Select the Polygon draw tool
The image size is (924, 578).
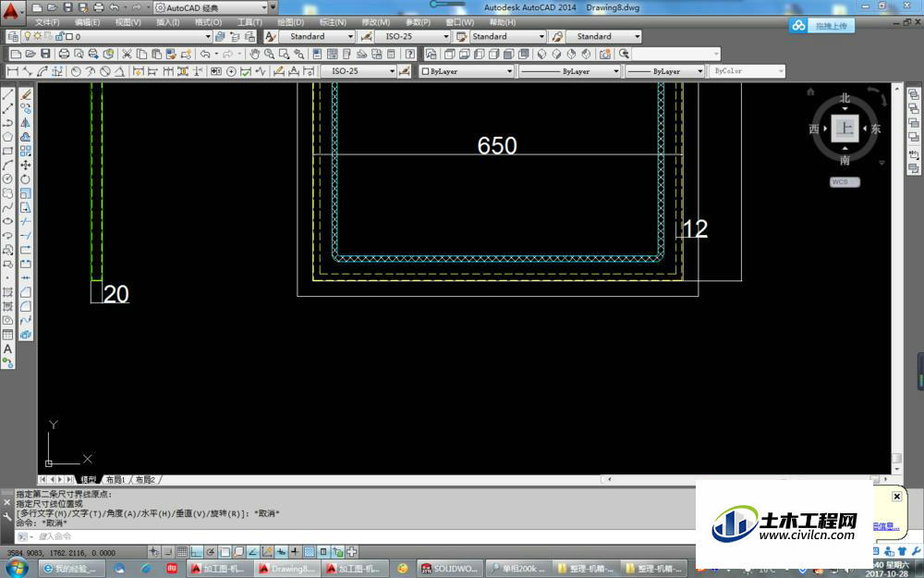(x=7, y=137)
